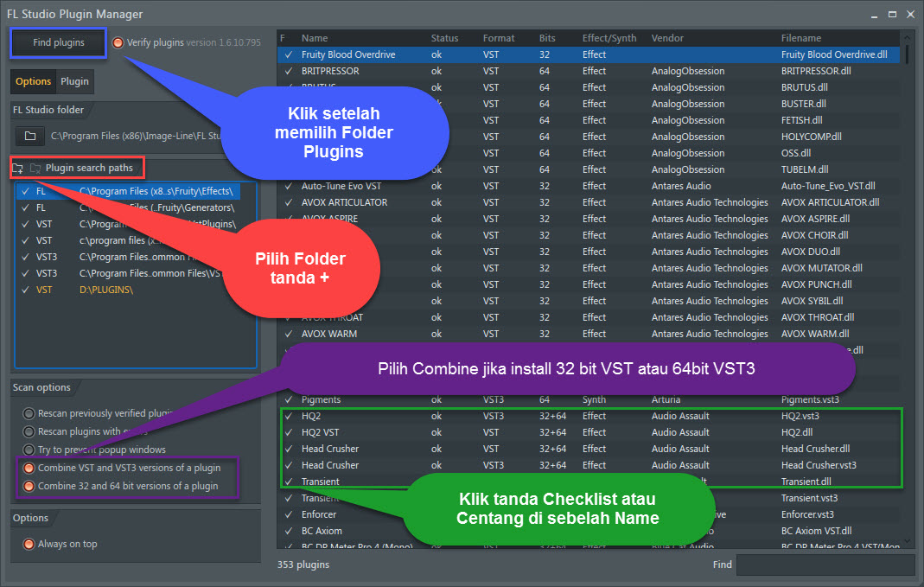Sort plugin list by Name column
The width and height of the screenshot is (924, 587).
(x=315, y=38)
